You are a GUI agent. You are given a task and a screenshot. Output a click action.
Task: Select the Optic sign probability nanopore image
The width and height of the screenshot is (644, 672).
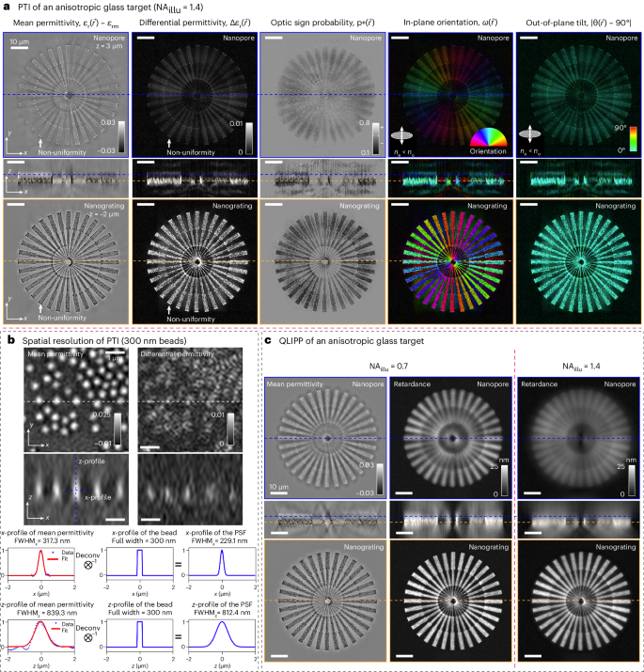322,94
